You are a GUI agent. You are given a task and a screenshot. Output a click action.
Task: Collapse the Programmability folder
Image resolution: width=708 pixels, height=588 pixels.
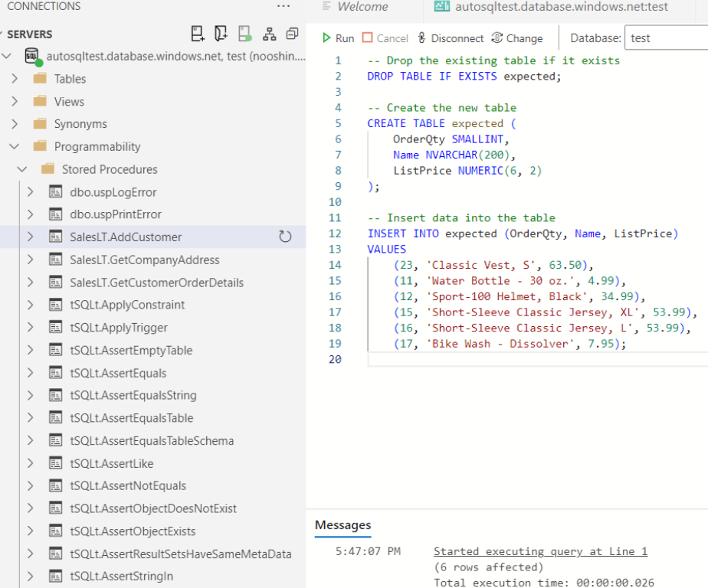pos(15,146)
